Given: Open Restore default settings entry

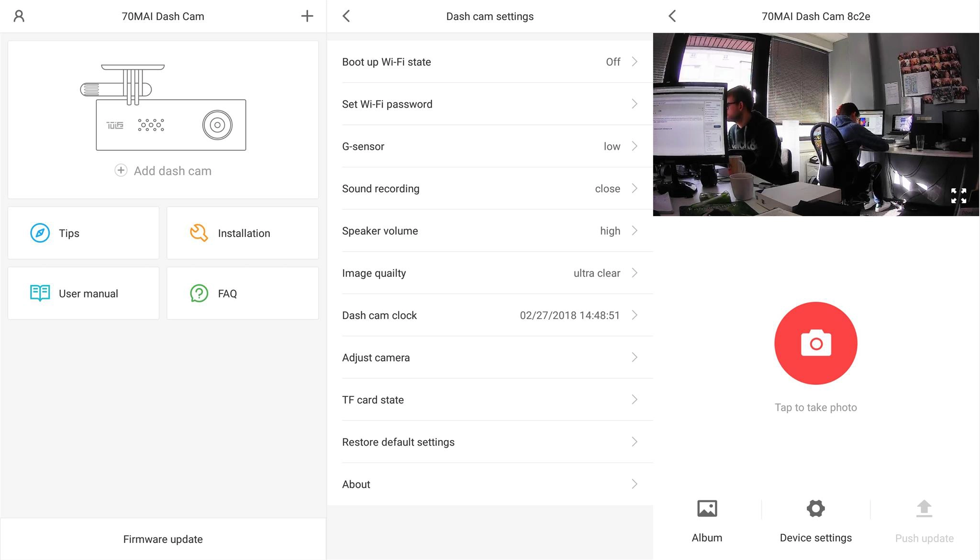Looking at the screenshot, I should [490, 442].
